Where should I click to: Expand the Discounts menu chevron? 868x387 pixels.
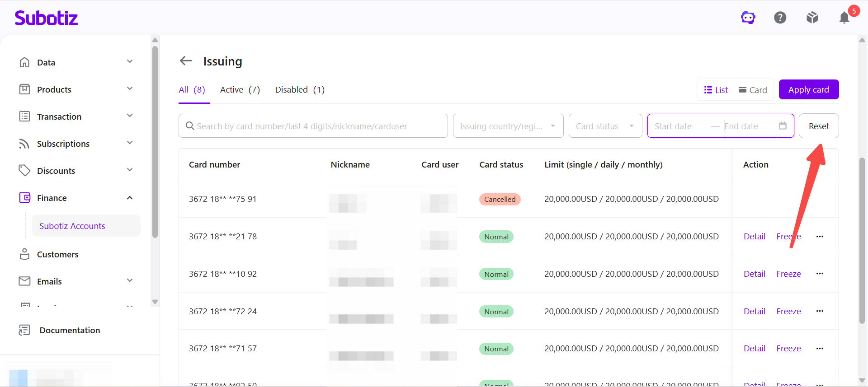tap(130, 170)
